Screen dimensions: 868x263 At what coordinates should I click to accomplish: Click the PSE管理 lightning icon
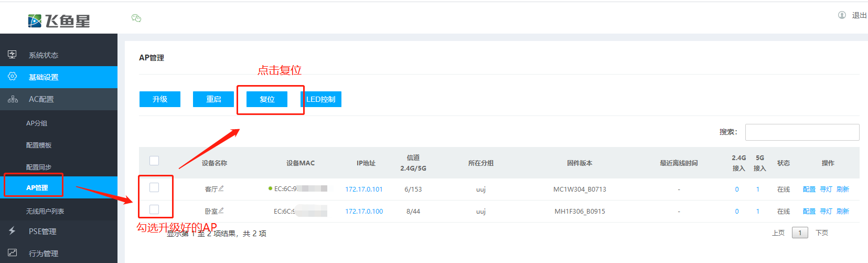(x=12, y=231)
